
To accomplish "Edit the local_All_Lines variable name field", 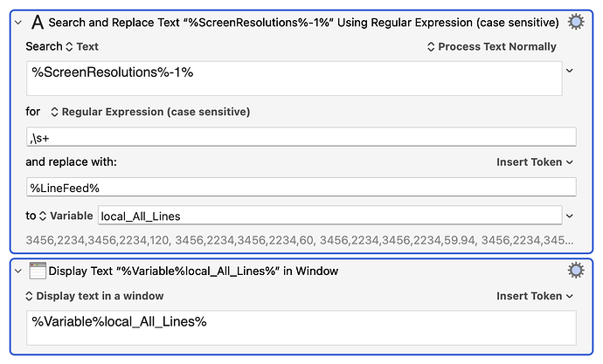I will [330, 216].
